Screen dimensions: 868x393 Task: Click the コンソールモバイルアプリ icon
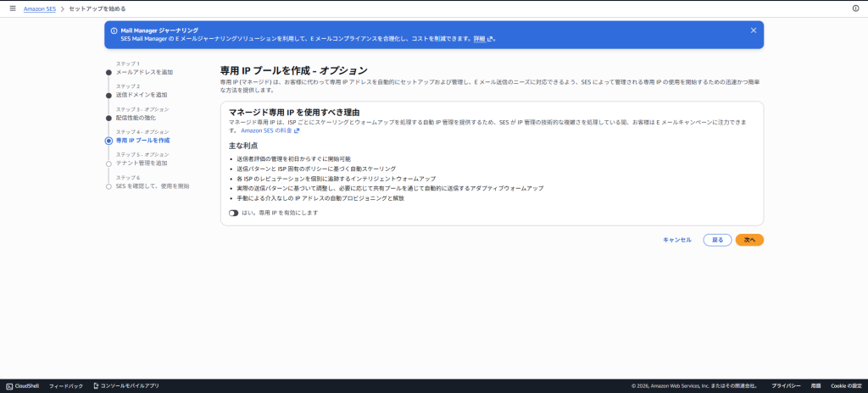click(95, 386)
